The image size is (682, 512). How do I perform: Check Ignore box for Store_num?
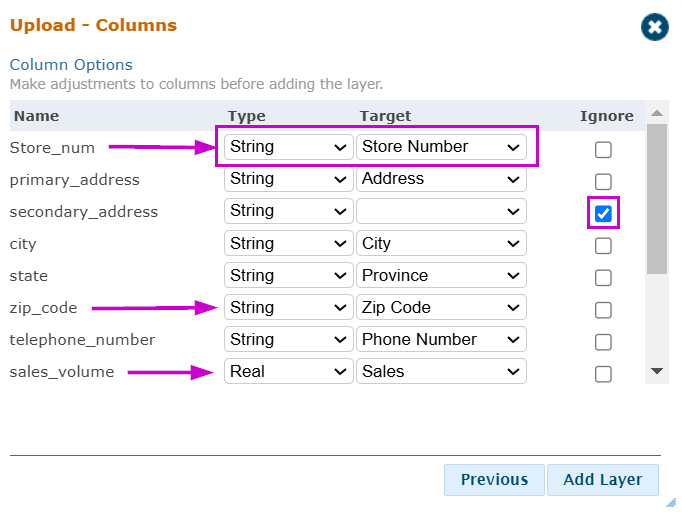click(x=603, y=150)
